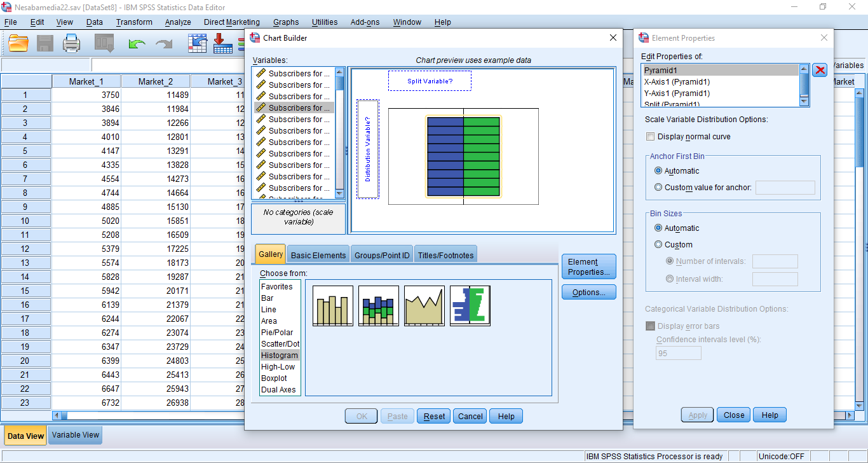The height and width of the screenshot is (463, 868).
Task: Delete element with the red X button
Action: coord(820,71)
